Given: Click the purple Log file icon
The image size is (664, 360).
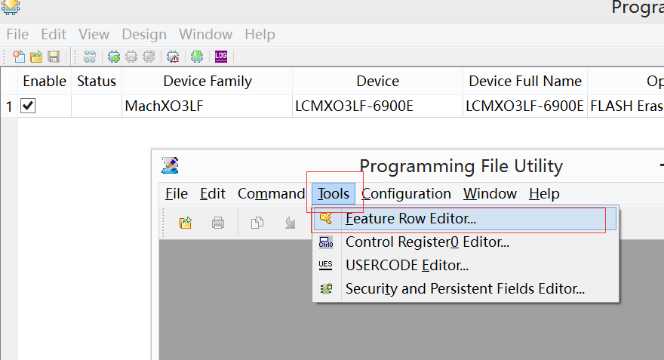Looking at the screenshot, I should tap(221, 56).
